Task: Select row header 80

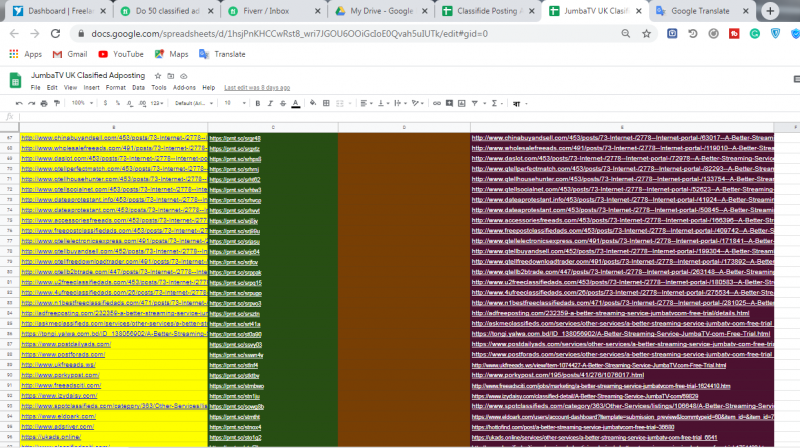Action: tap(10, 272)
